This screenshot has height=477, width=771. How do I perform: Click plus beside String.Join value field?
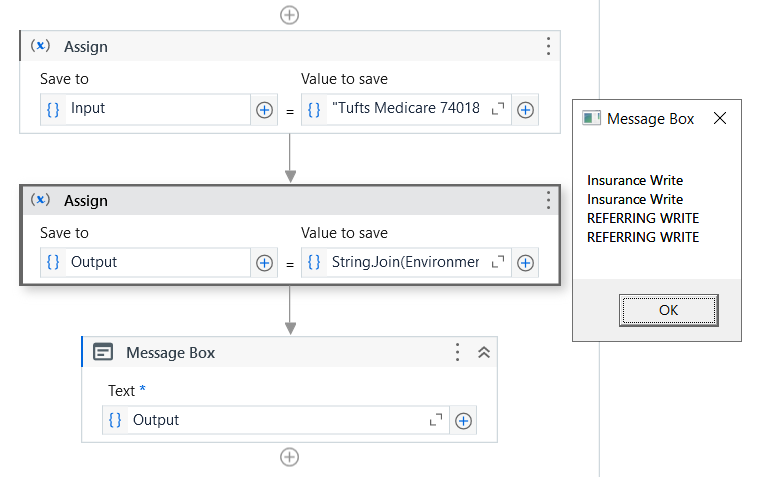(525, 263)
